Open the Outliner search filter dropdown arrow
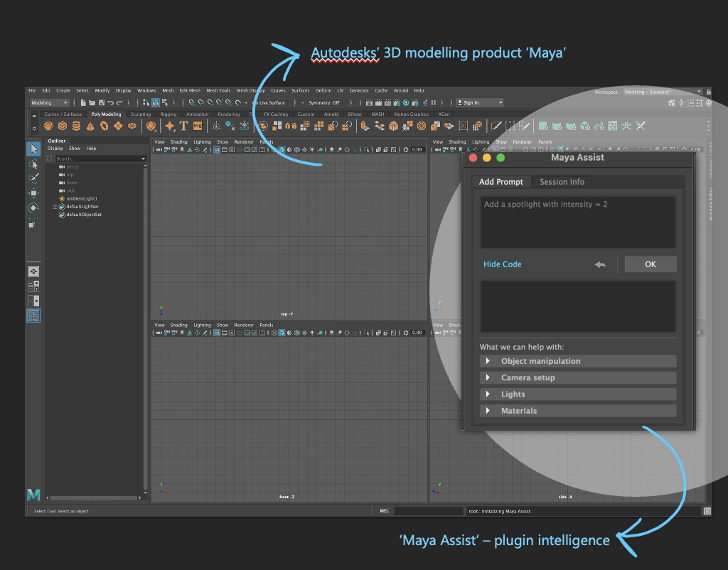728x570 pixels. coord(143,158)
